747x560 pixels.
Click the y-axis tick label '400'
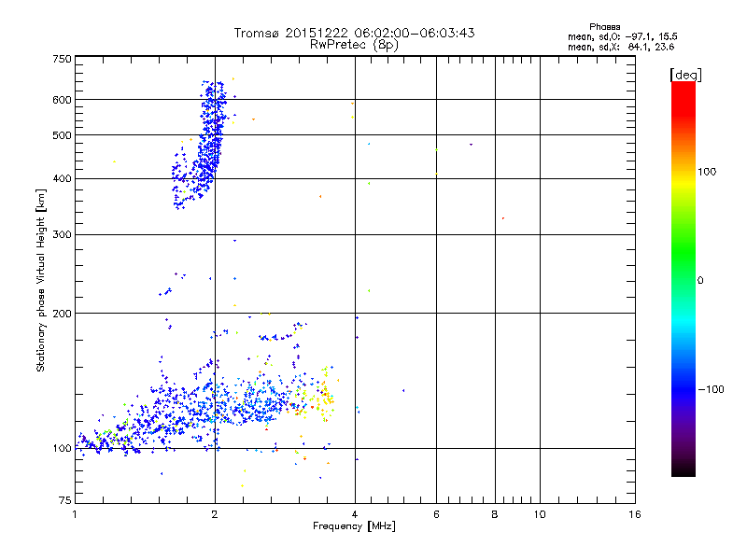[x=62, y=179]
